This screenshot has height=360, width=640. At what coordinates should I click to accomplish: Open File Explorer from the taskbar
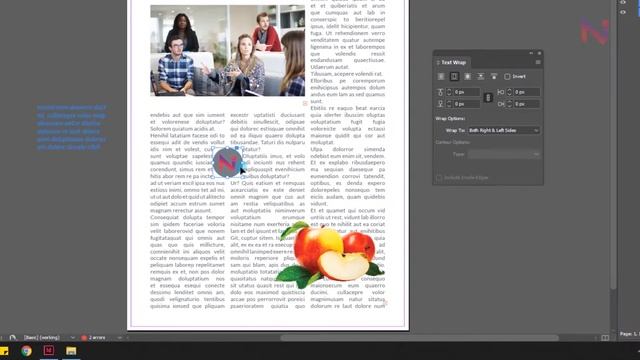point(71,351)
